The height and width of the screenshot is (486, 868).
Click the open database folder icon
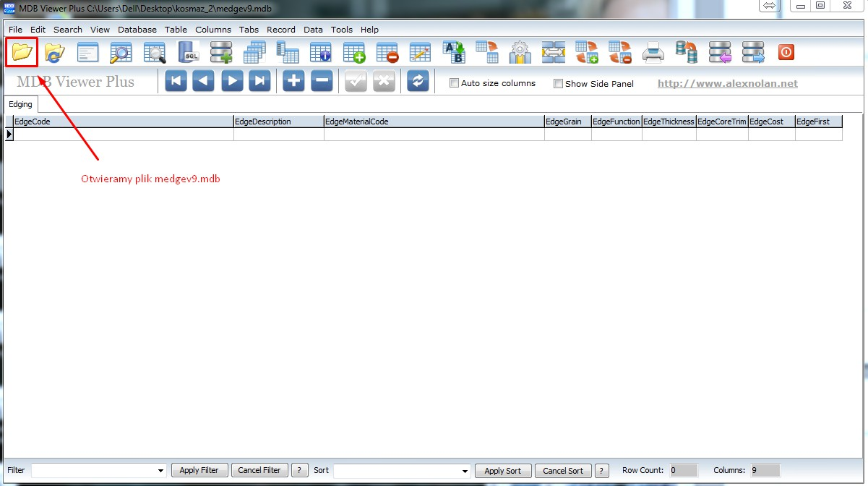click(22, 52)
